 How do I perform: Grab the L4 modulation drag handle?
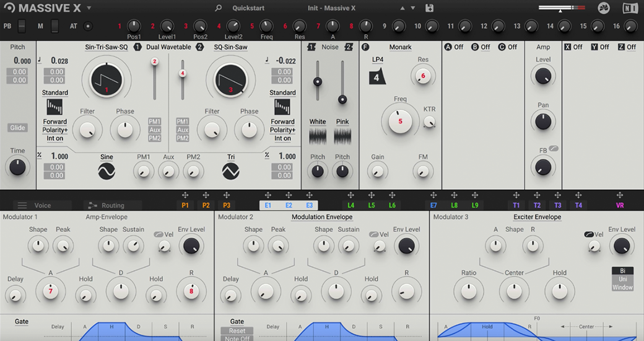pyautogui.click(x=350, y=195)
